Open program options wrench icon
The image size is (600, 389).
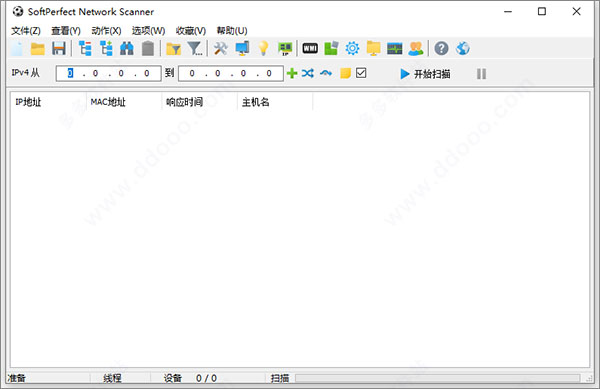click(220, 49)
